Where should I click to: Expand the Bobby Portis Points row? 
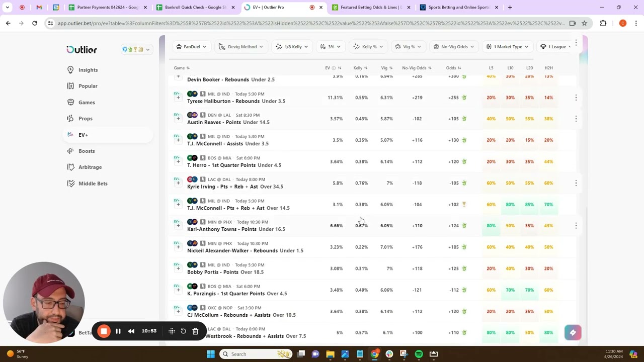(x=178, y=268)
